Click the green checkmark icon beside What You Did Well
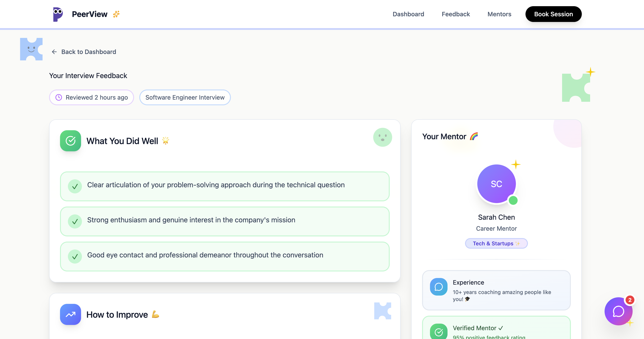This screenshot has height=339, width=644. click(x=70, y=141)
